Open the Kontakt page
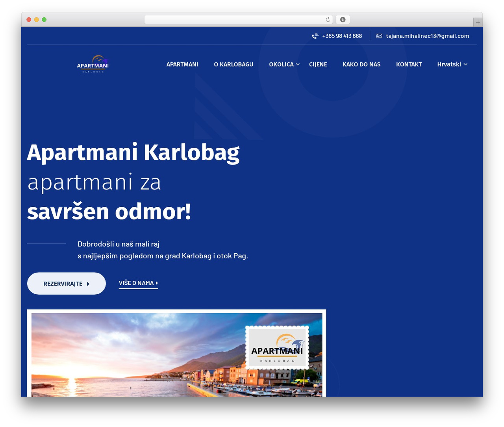Screen dimensions: 504x427 click(x=409, y=64)
